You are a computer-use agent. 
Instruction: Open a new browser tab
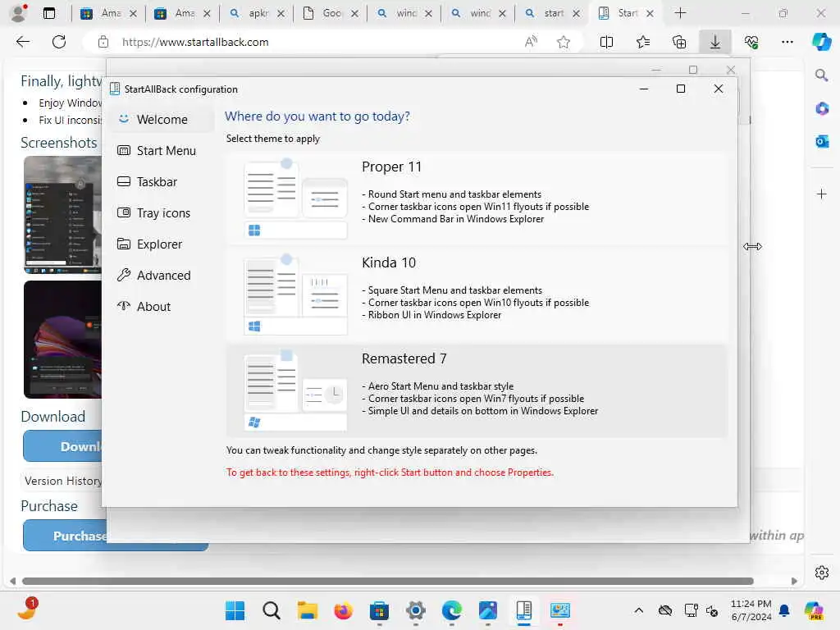680,13
